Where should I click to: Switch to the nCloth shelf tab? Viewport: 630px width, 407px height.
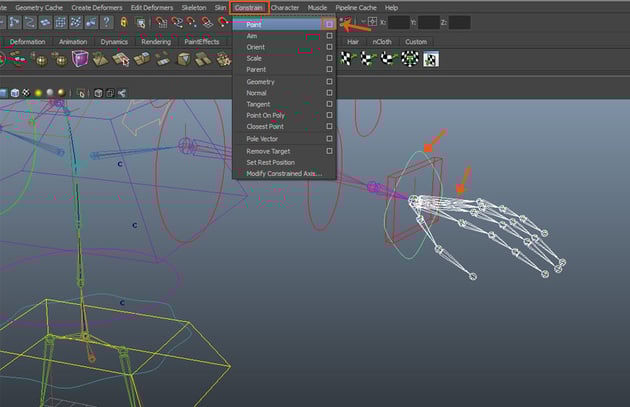tap(382, 42)
